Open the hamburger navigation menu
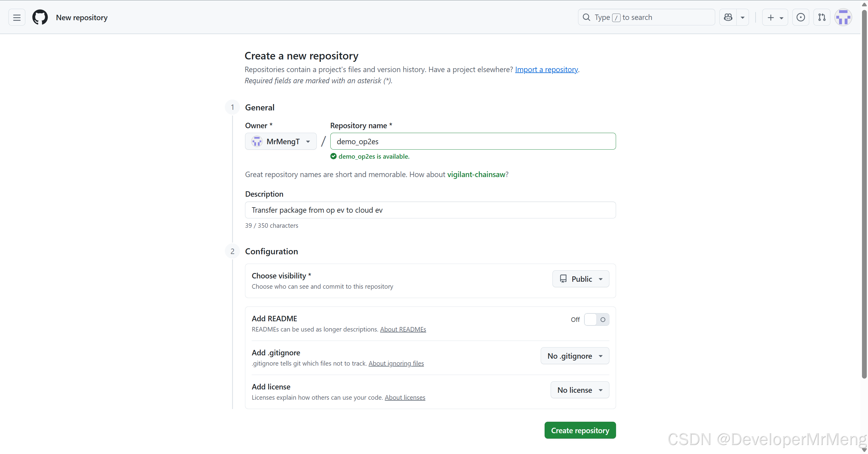Screen dimensions: 868x454 (17, 17)
